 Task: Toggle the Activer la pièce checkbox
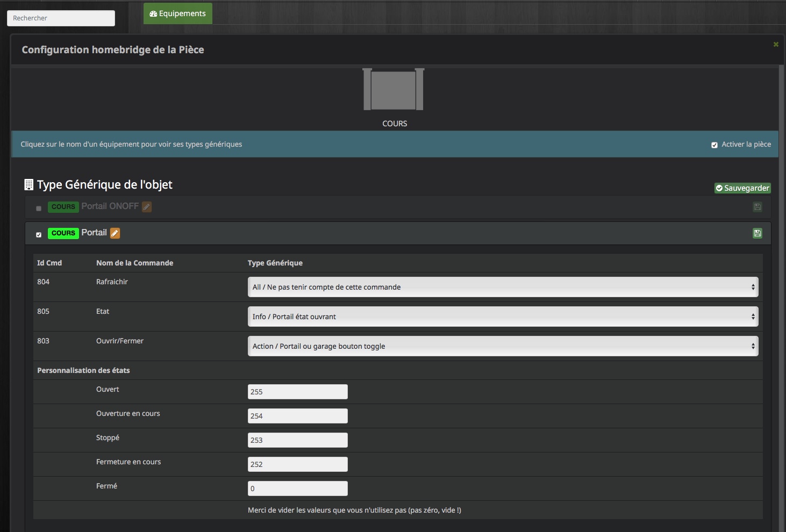pyautogui.click(x=714, y=145)
